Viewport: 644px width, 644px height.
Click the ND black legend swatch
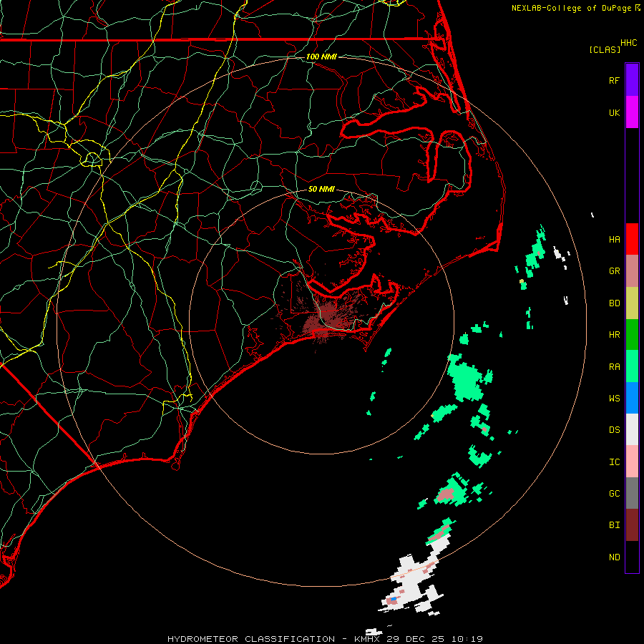coord(632,557)
